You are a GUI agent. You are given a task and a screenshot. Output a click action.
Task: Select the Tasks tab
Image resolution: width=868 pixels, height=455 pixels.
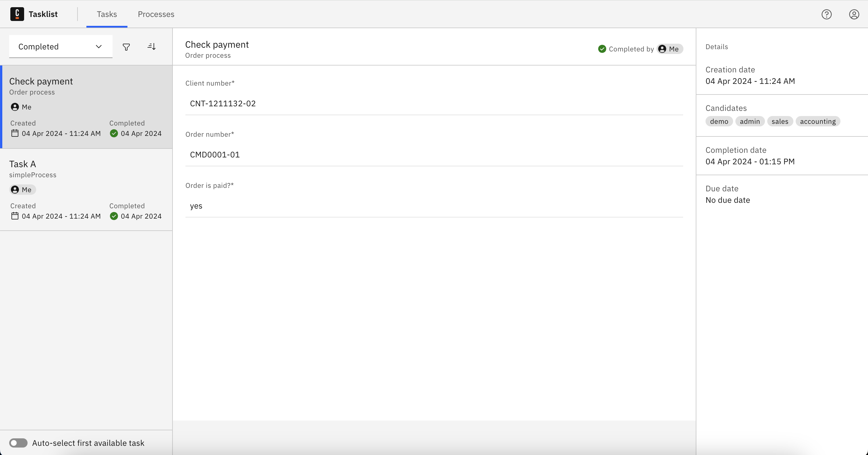107,14
